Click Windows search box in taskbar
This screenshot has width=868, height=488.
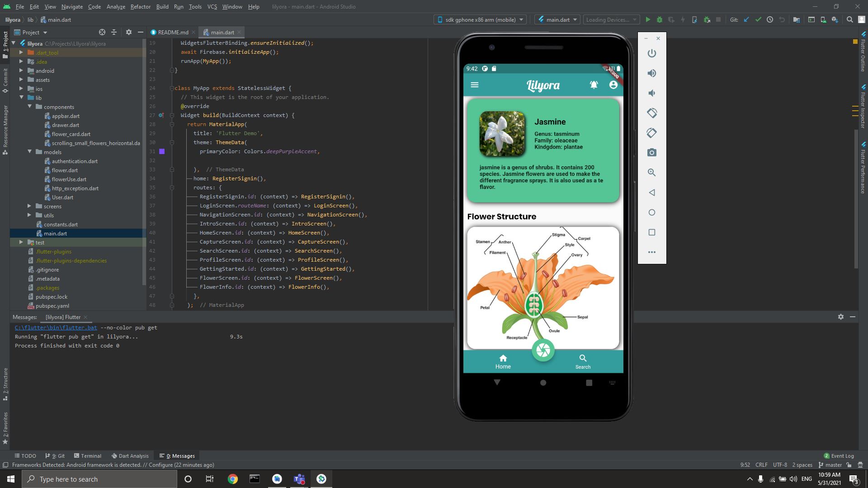coord(99,479)
